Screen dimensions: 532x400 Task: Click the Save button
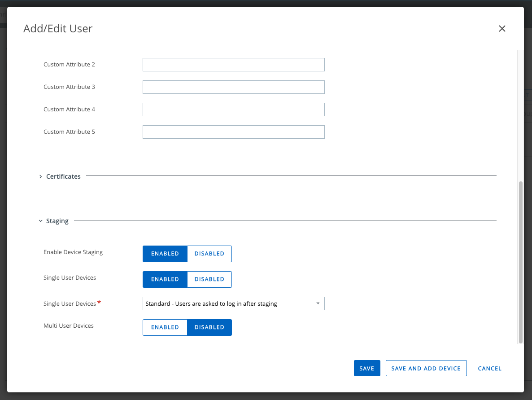click(366, 368)
